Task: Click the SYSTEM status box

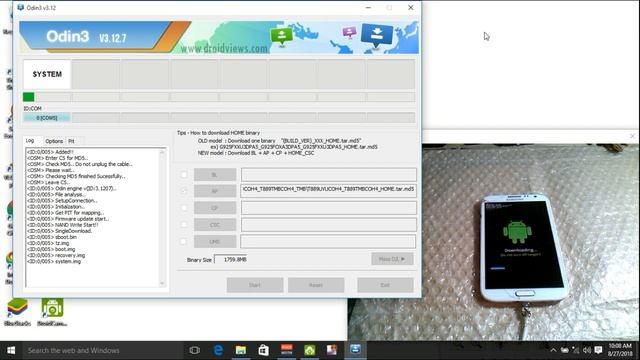Action: point(47,74)
